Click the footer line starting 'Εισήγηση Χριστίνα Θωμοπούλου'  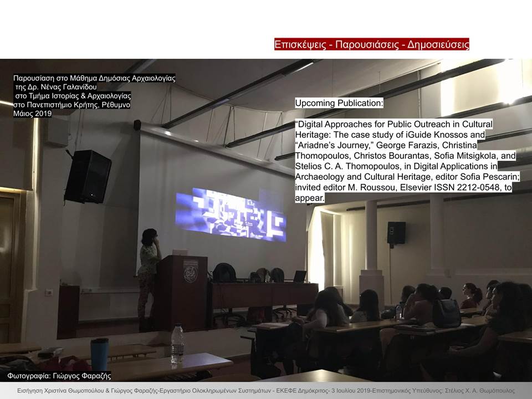click(265, 391)
